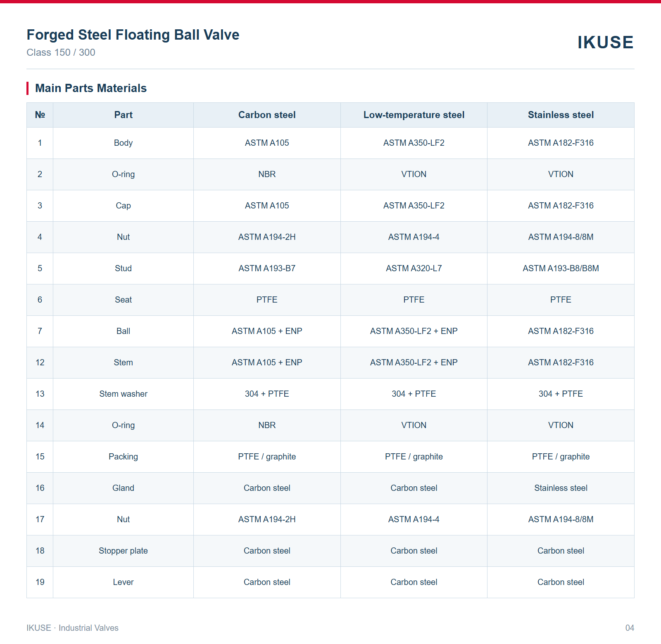This screenshot has height=644, width=661.
Task: Click ASTM A193-B8/B8M in Stud row
Action: tap(561, 268)
